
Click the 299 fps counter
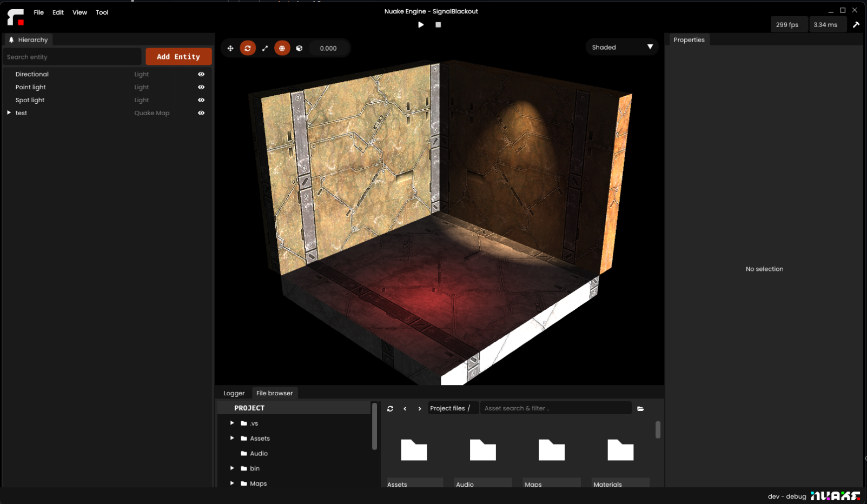coord(789,24)
